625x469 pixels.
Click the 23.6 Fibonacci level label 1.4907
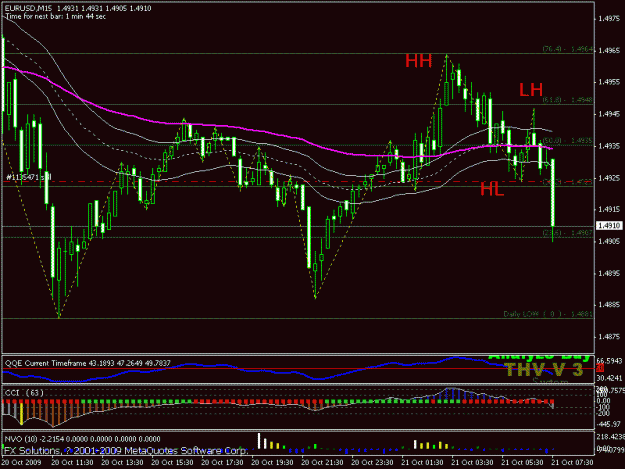[568, 232]
